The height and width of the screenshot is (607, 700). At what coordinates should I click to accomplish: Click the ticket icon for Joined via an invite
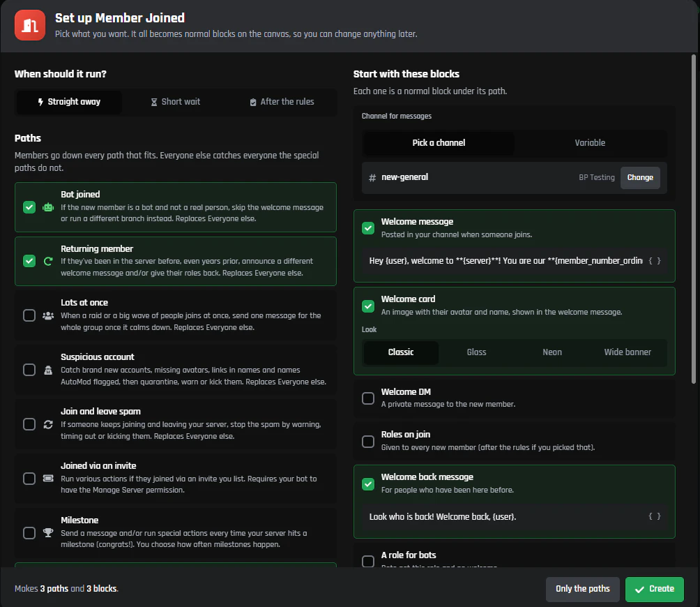point(48,479)
